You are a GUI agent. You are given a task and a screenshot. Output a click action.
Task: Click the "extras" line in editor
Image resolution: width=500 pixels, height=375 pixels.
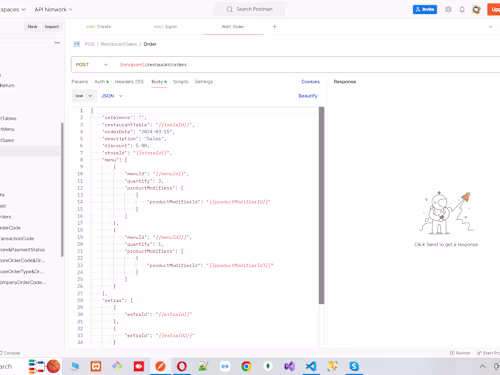click(x=118, y=301)
